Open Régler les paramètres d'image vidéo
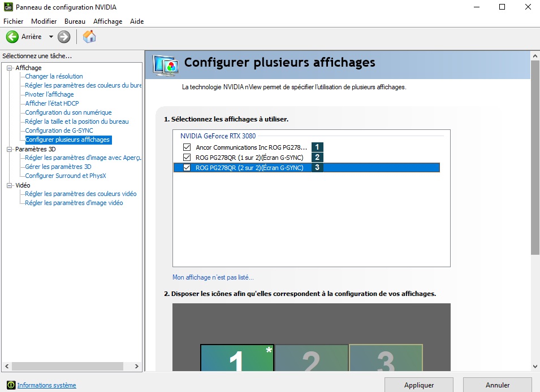Viewport: 540px width, 392px height. tap(74, 203)
